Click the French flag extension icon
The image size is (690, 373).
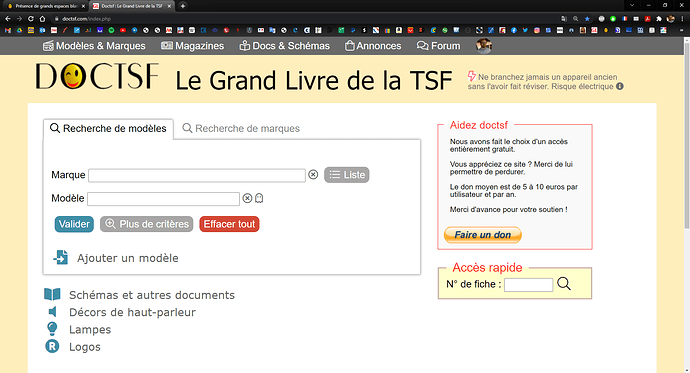tap(624, 19)
